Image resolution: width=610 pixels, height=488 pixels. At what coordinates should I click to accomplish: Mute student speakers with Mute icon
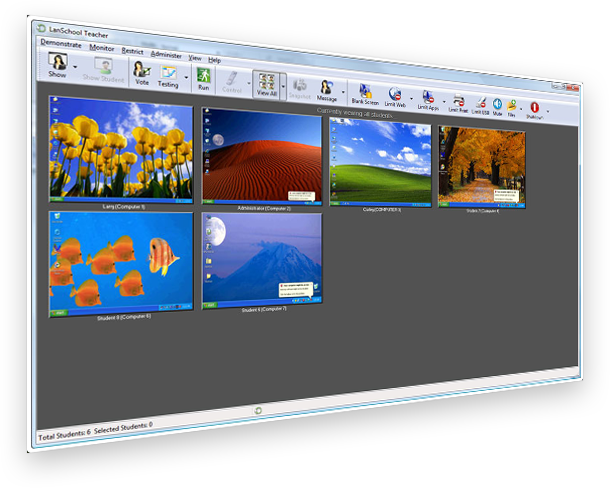(497, 104)
